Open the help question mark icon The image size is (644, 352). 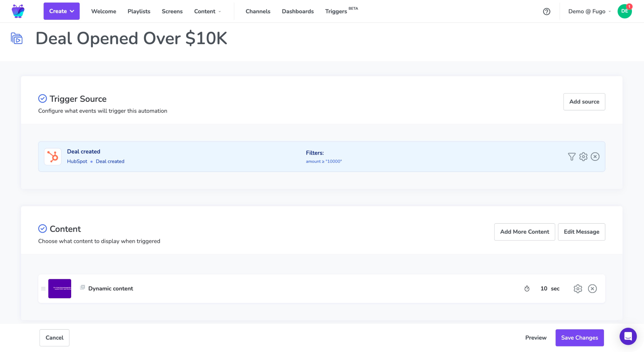tap(547, 11)
